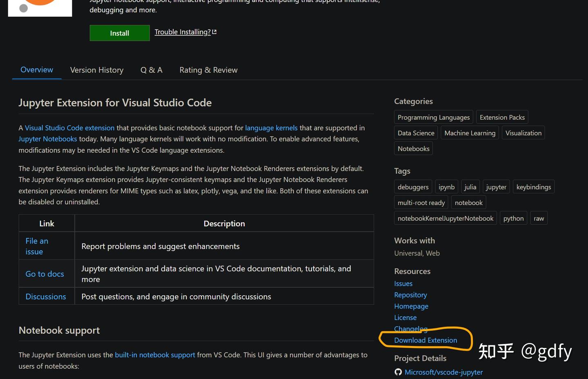Follow the Go to docs link
The width and height of the screenshot is (588, 379).
[x=45, y=274]
